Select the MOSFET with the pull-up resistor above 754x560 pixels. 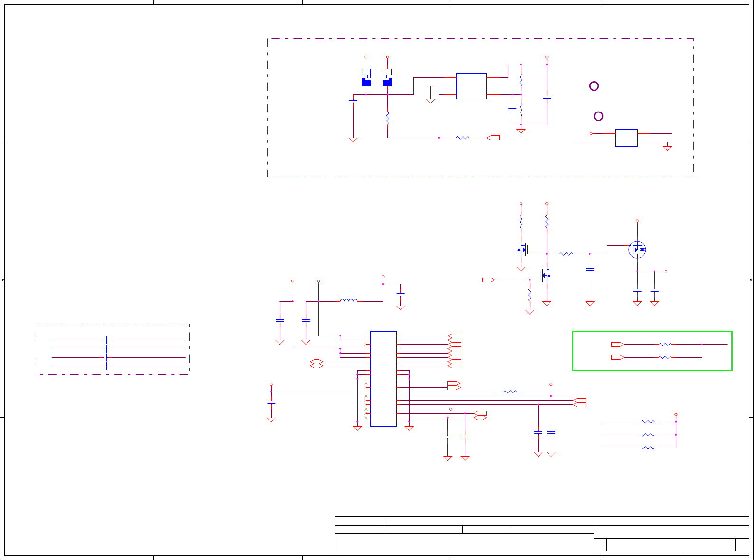click(522, 249)
